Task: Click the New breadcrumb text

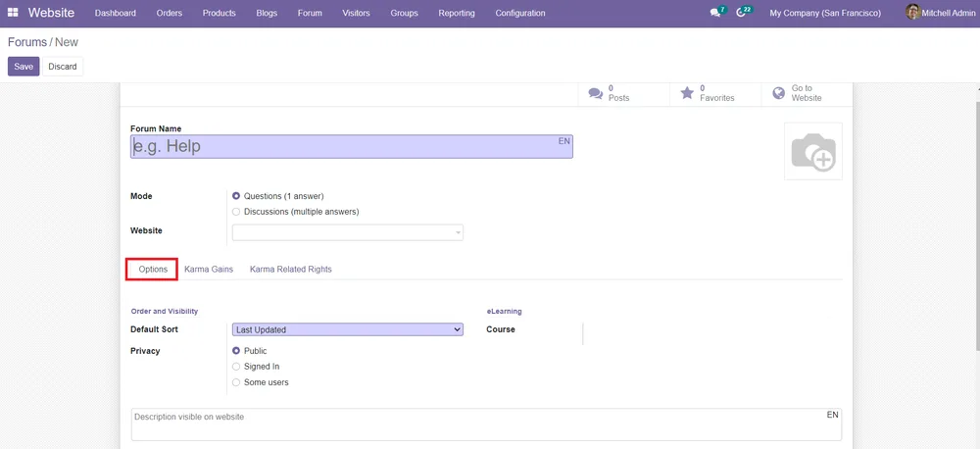Action: (x=67, y=42)
